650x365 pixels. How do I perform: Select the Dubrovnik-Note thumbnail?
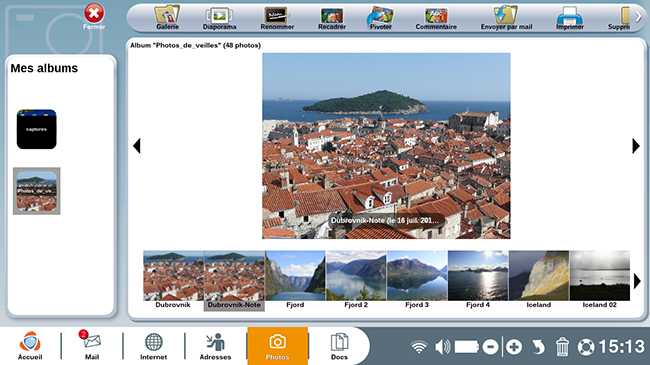[x=234, y=280]
